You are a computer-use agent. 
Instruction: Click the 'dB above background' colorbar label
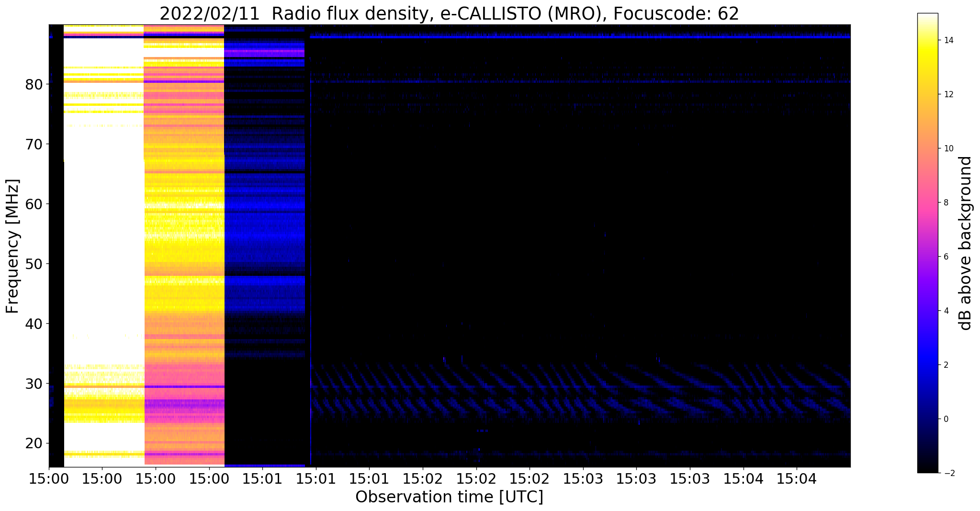coord(966,243)
